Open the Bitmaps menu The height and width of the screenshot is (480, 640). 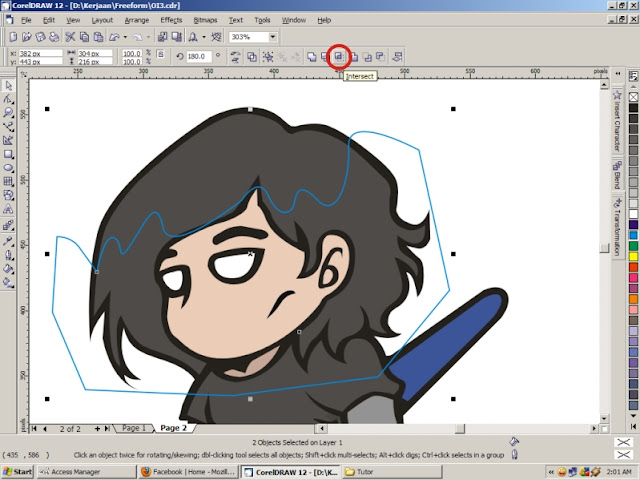click(x=205, y=20)
